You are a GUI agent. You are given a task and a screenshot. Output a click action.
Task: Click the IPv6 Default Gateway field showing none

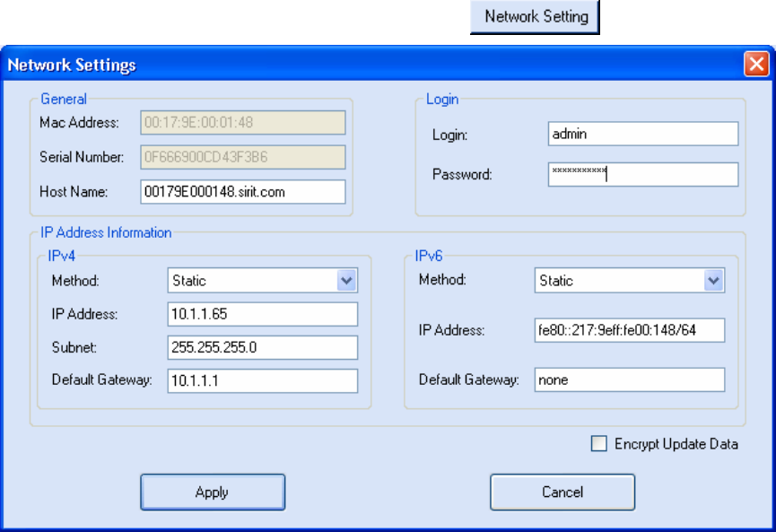pos(630,379)
